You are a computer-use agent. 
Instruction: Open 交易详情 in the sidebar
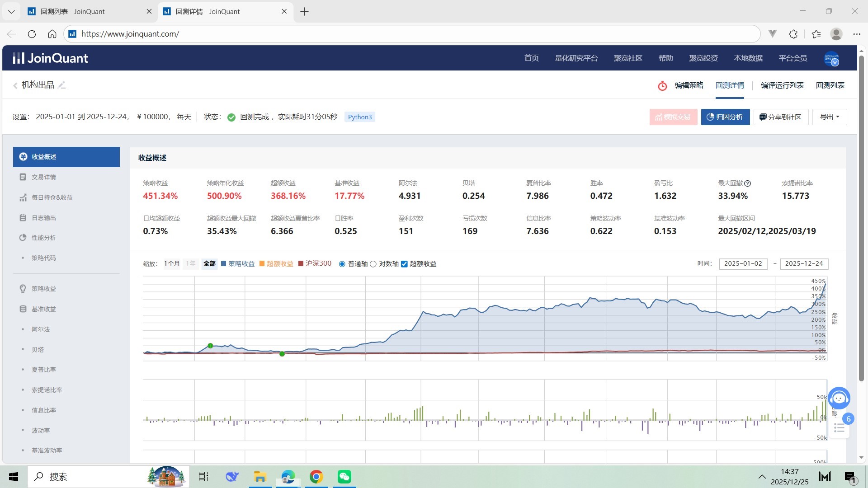click(44, 177)
